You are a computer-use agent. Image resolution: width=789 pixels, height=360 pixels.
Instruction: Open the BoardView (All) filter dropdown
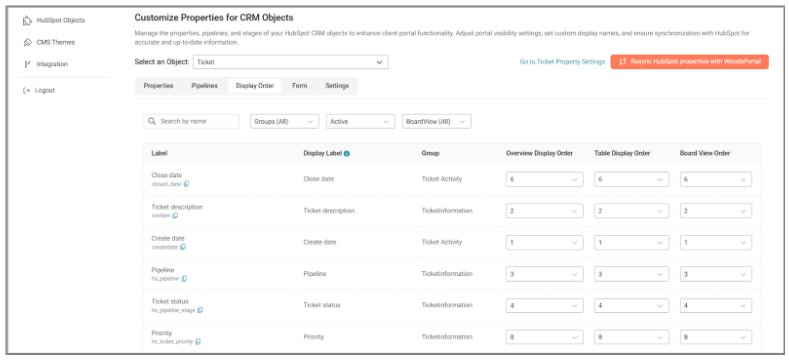437,121
